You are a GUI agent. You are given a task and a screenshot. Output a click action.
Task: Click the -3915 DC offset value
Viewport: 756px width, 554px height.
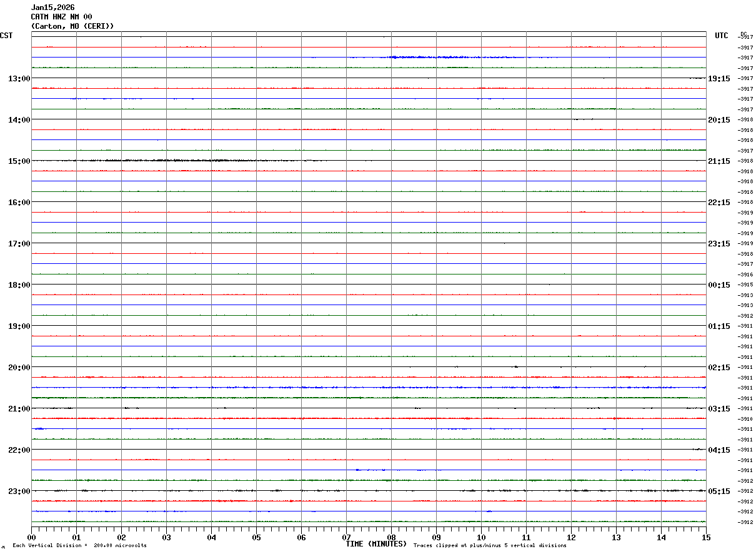(745, 285)
